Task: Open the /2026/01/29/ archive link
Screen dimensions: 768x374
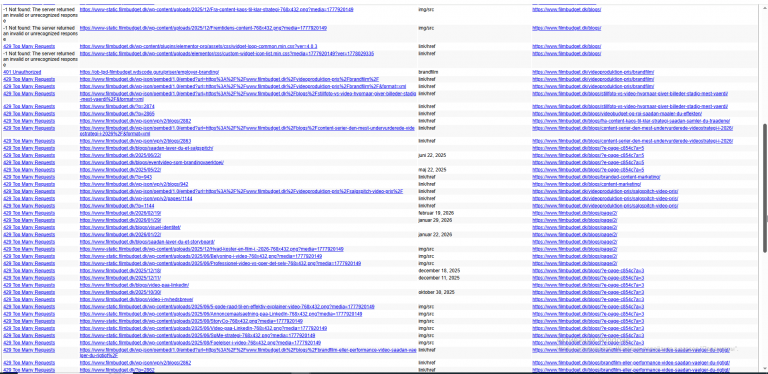Action: pyautogui.click(x=120, y=220)
